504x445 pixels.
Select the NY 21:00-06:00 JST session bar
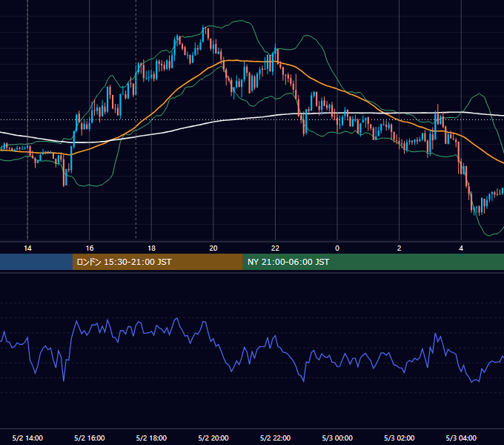pyautogui.click(x=373, y=262)
